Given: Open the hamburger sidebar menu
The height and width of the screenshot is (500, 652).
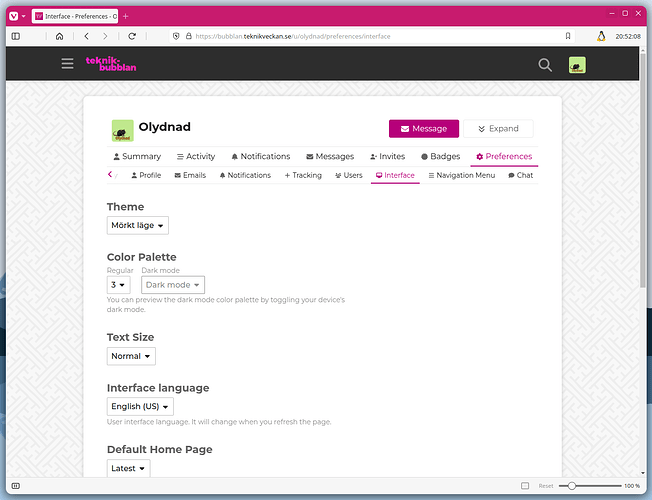Looking at the screenshot, I should (67, 64).
